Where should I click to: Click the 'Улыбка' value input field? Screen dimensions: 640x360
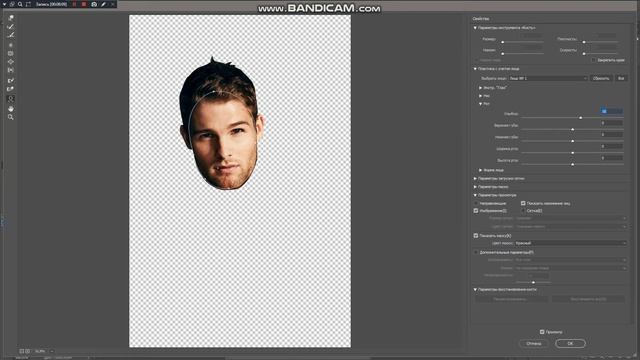611,111
